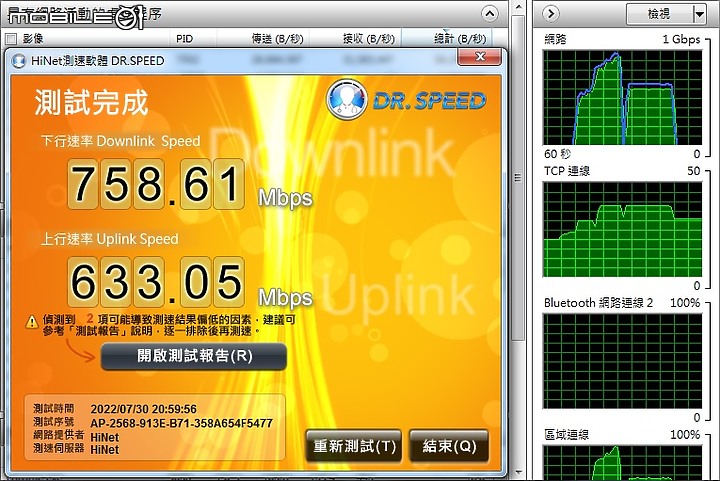The image size is (720, 481).
Task: Sort by the PID column header
Action: [x=184, y=39]
